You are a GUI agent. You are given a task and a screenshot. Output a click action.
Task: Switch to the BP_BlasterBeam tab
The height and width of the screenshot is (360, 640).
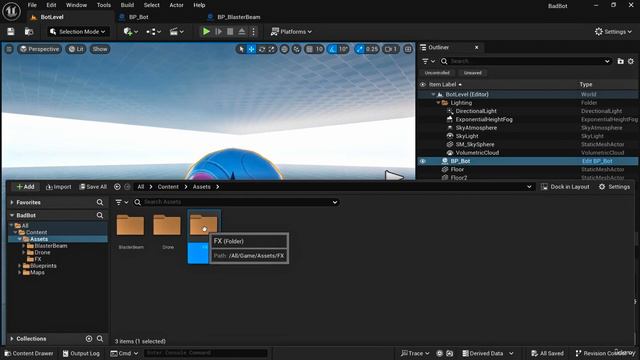pyautogui.click(x=238, y=17)
